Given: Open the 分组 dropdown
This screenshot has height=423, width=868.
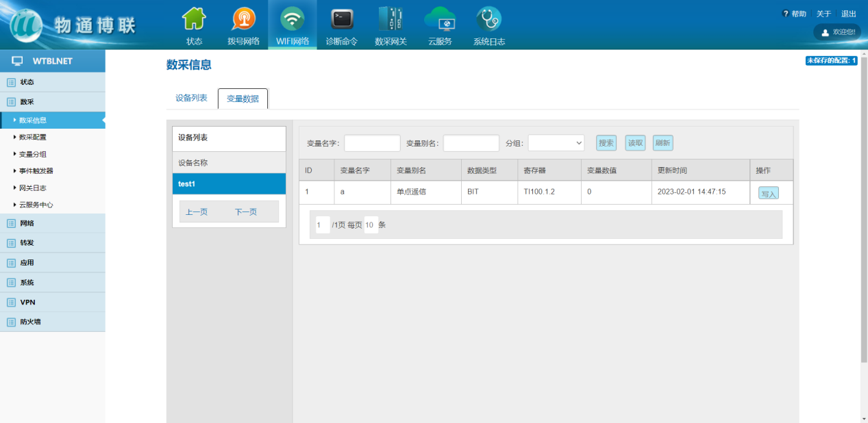Looking at the screenshot, I should click(x=556, y=143).
